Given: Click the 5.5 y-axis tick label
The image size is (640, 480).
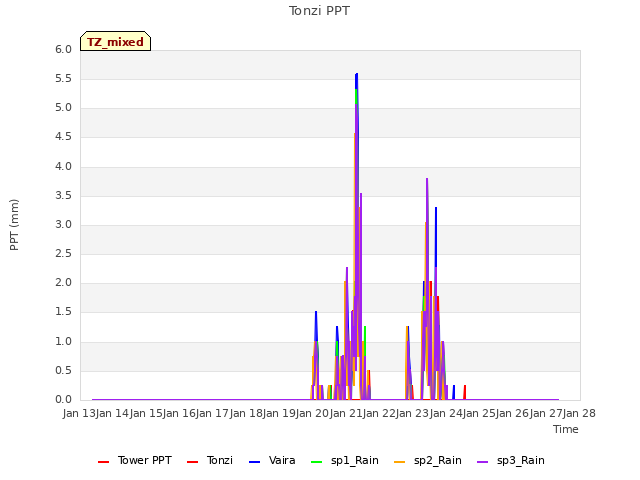Looking at the screenshot, I should click(x=63, y=78).
